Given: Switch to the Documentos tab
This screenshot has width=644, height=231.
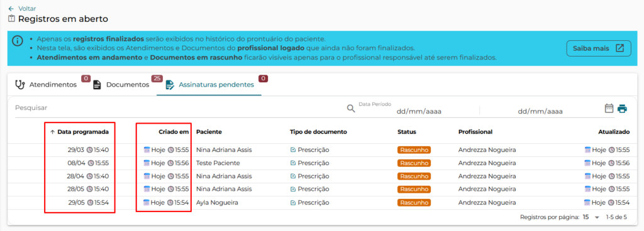Looking at the screenshot, I should coord(121,85).
